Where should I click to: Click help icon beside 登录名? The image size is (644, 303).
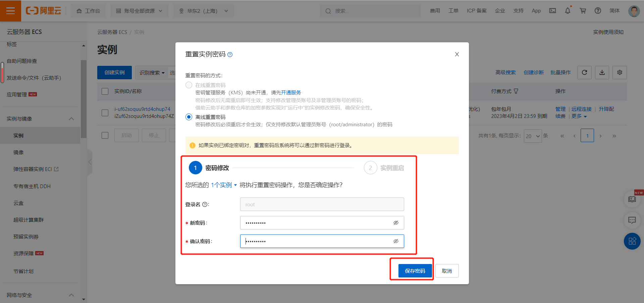coord(205,205)
